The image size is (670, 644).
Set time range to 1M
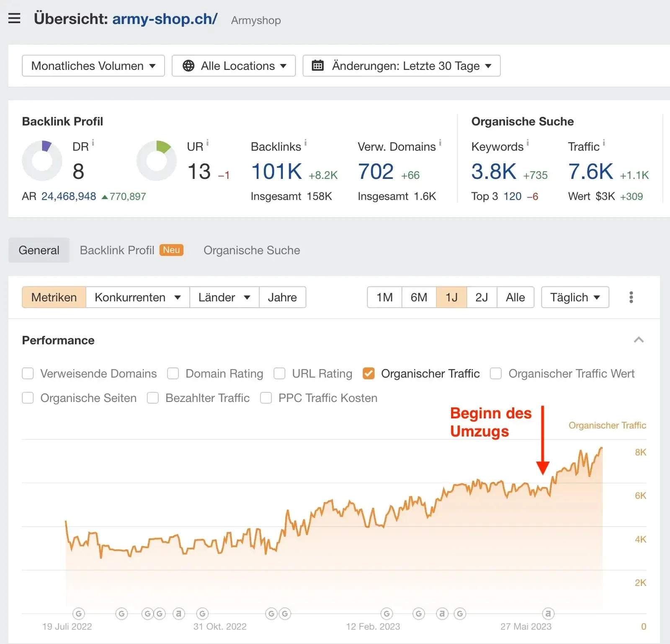[x=384, y=297]
